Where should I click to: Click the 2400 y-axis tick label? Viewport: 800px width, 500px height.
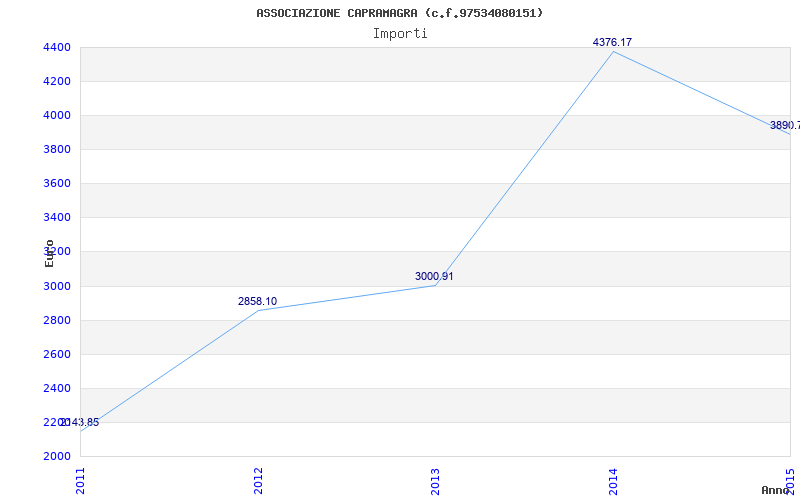coord(57,389)
